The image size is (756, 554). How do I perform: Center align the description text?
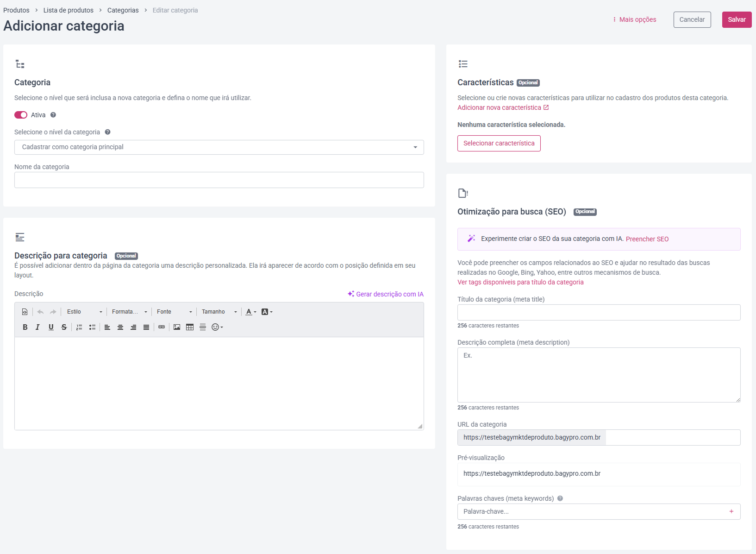pos(120,327)
